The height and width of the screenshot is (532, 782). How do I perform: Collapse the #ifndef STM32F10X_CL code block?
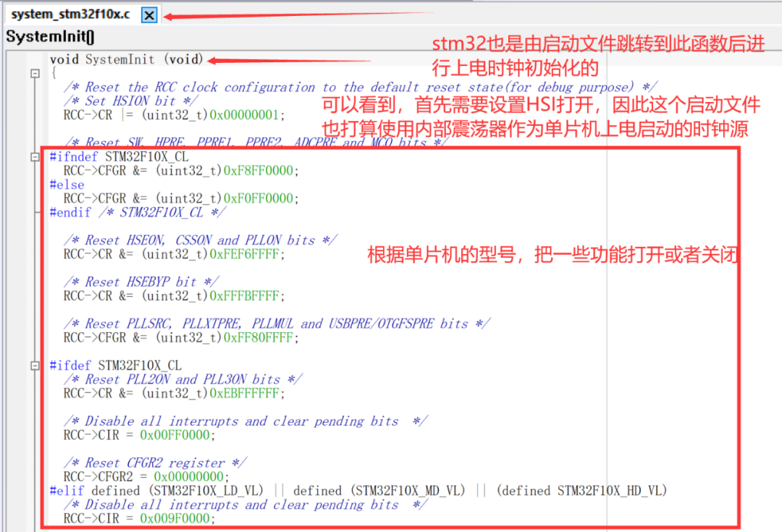[x=34, y=156]
